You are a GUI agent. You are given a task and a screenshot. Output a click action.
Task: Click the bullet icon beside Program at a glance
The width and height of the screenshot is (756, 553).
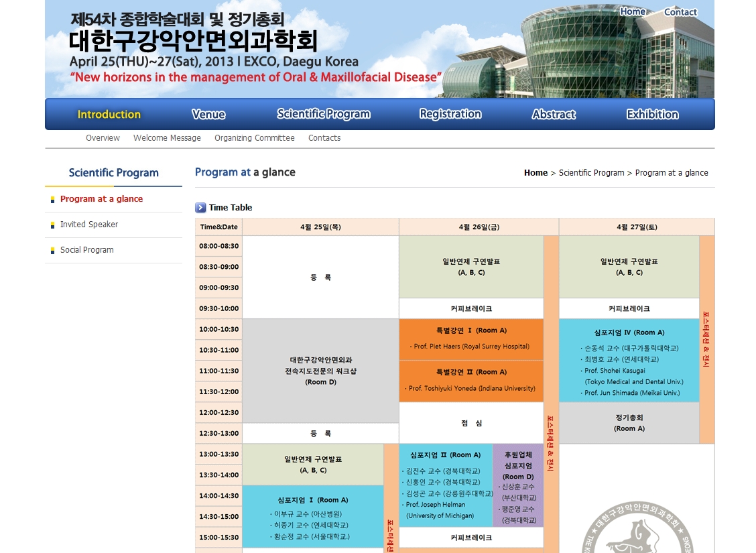click(52, 200)
